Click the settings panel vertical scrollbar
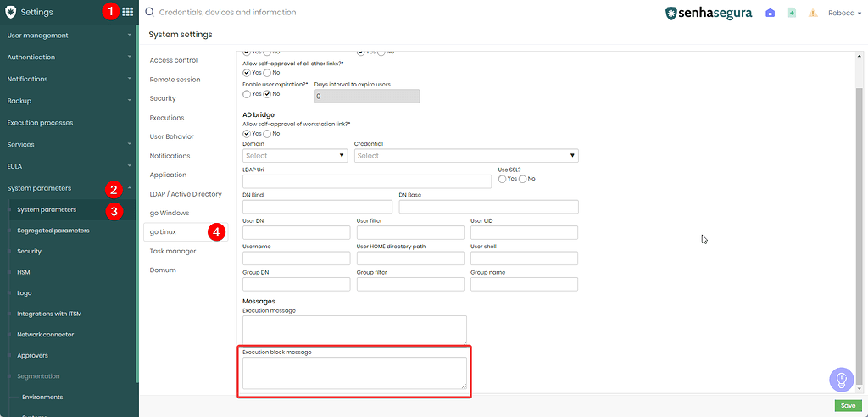This screenshot has width=868, height=417. click(x=860, y=238)
